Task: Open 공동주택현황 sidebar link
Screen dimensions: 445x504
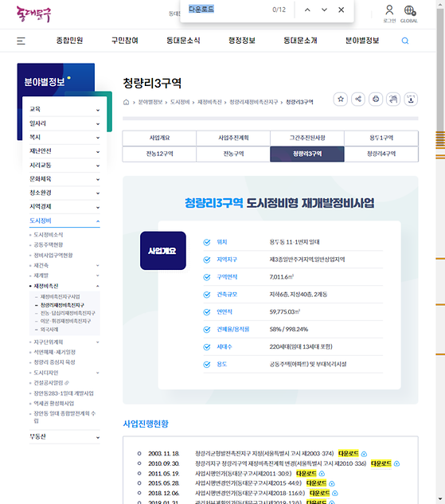Action: tap(49, 245)
